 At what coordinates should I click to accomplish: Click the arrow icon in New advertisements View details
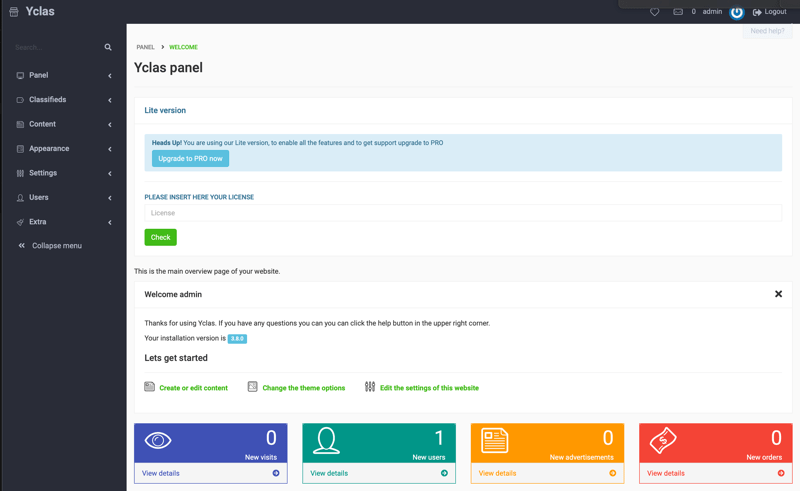click(x=613, y=473)
